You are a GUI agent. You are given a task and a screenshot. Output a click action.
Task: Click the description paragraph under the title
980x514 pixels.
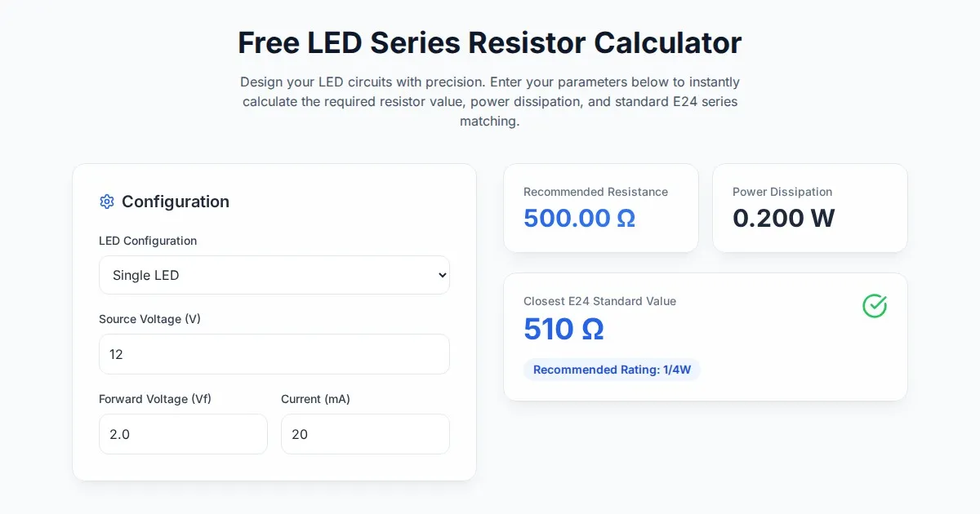(x=490, y=102)
